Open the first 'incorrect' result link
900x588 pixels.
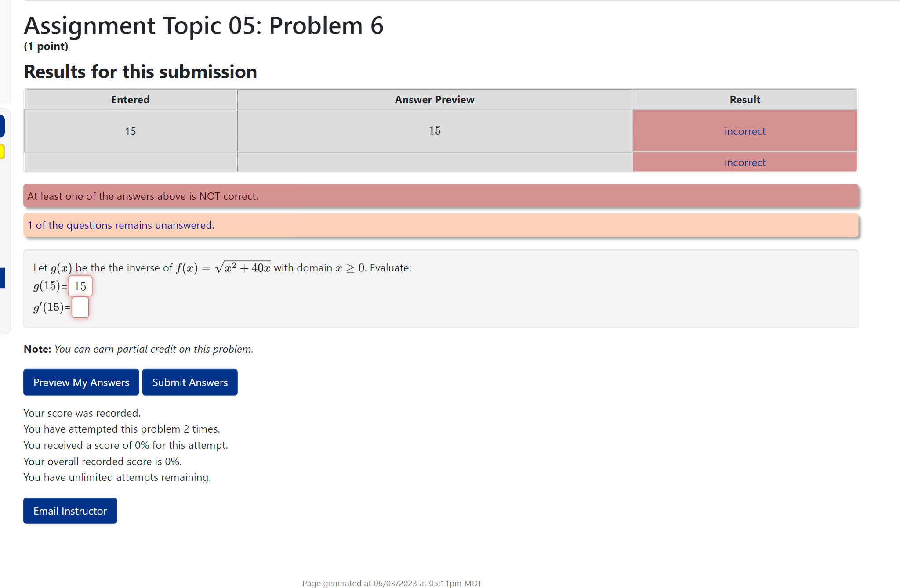click(x=744, y=131)
